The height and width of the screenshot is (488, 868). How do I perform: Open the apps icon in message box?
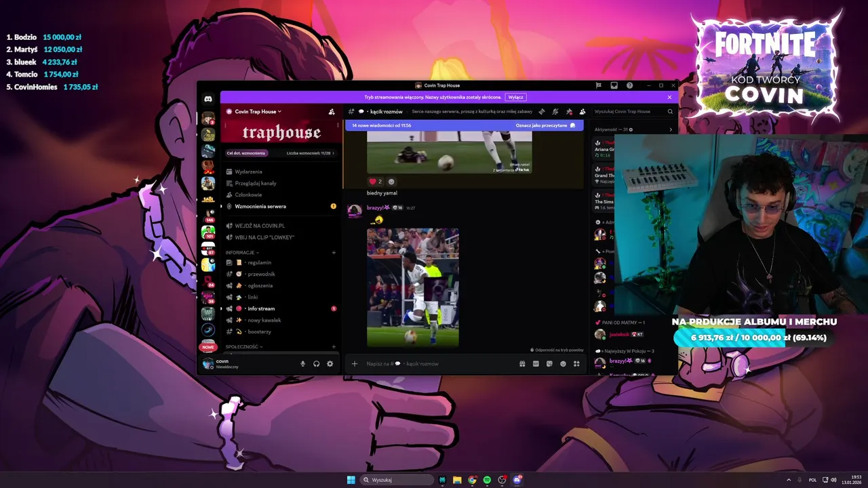576,364
